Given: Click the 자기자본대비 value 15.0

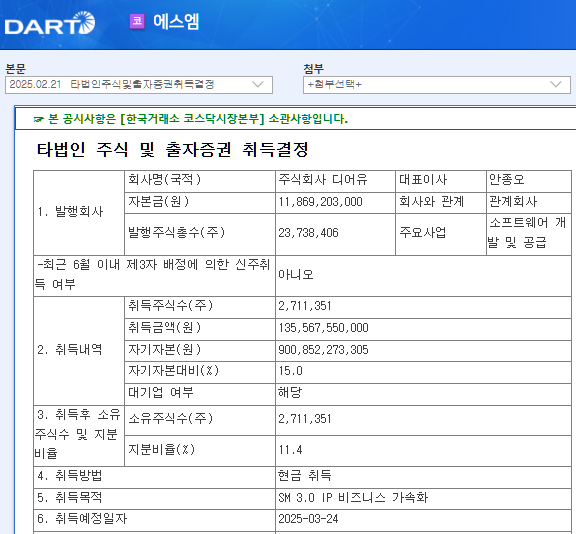Looking at the screenshot, I should (x=423, y=372).
